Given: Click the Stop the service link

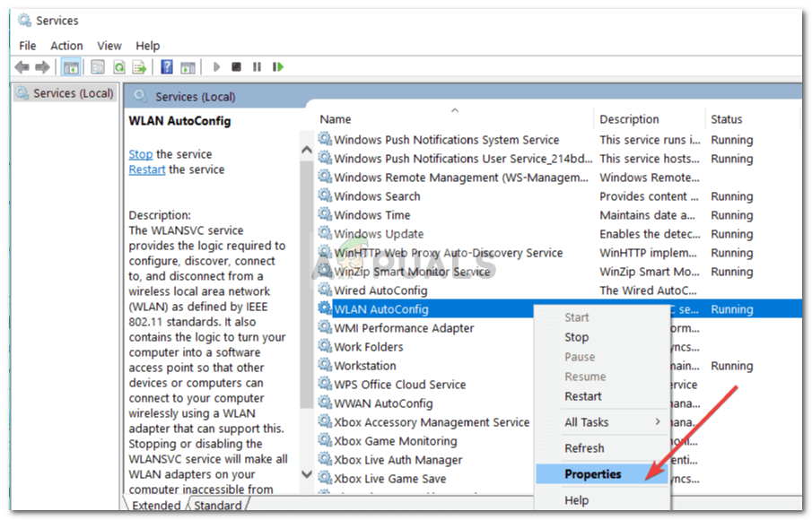Looking at the screenshot, I should (x=140, y=153).
